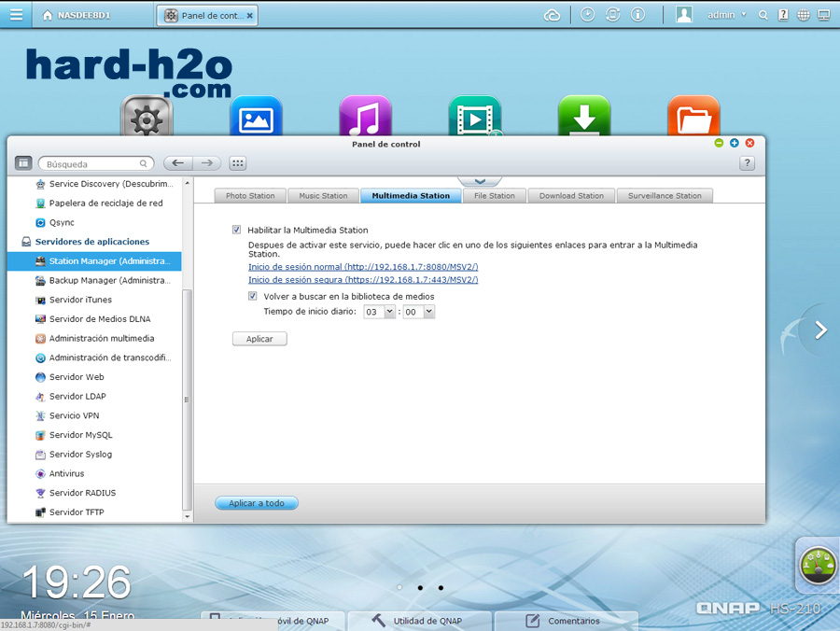
Task: Go to the next desktop page arrow
Action: [820, 330]
